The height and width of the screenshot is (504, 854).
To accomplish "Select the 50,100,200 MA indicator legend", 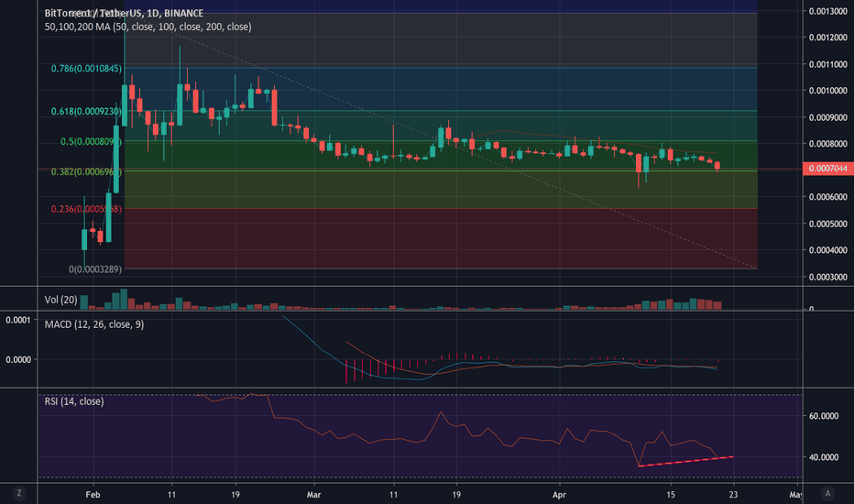I will (148, 27).
